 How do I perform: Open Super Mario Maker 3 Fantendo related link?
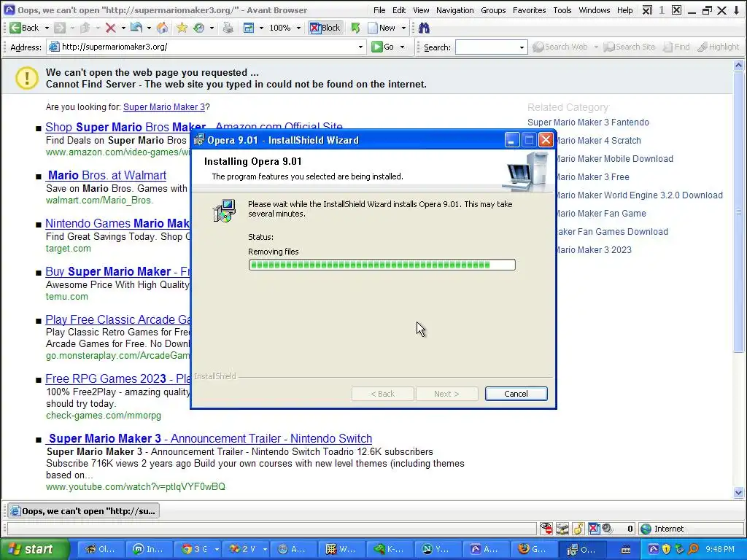tap(588, 122)
